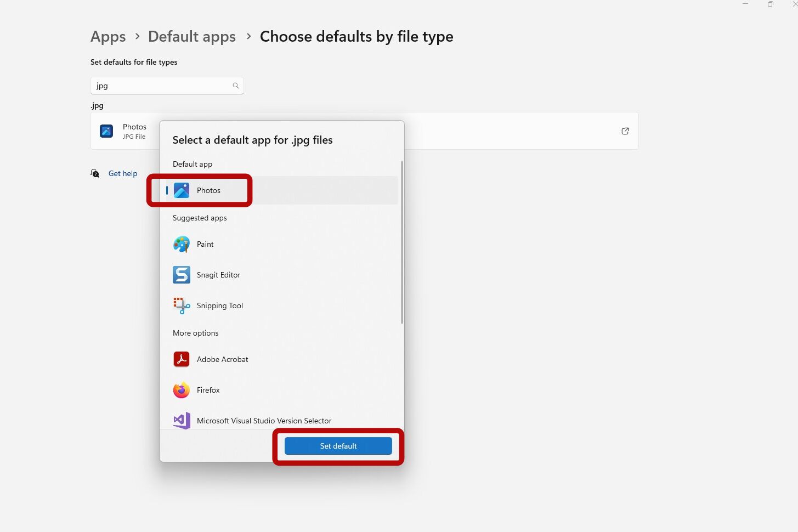Select the 'Paint' app name
This screenshot has width=798, height=532.
[205, 244]
